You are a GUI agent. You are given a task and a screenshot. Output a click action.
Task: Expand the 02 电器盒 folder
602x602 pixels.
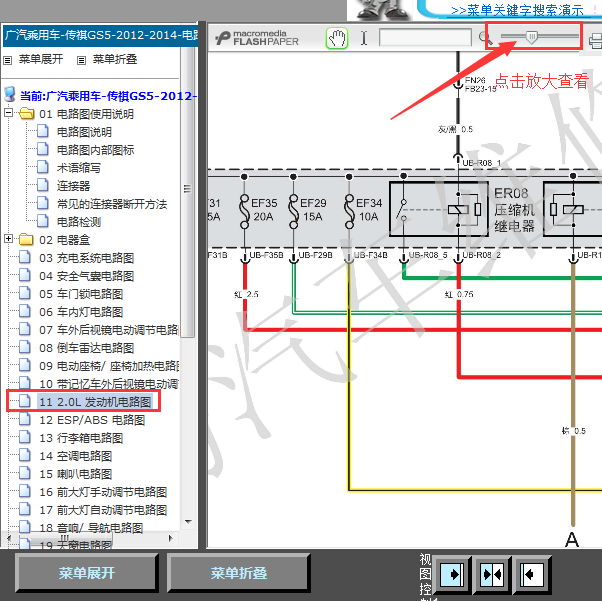[x=8, y=238]
